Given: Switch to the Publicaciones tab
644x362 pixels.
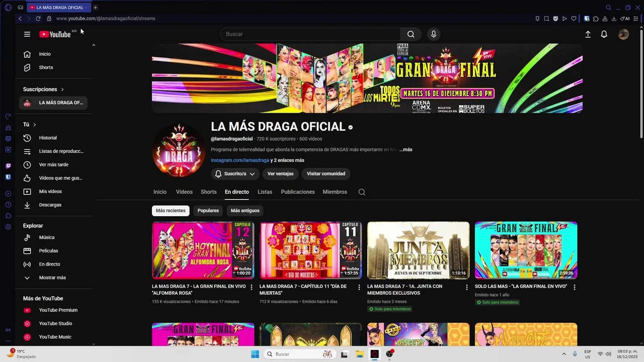Looking at the screenshot, I should point(298,192).
